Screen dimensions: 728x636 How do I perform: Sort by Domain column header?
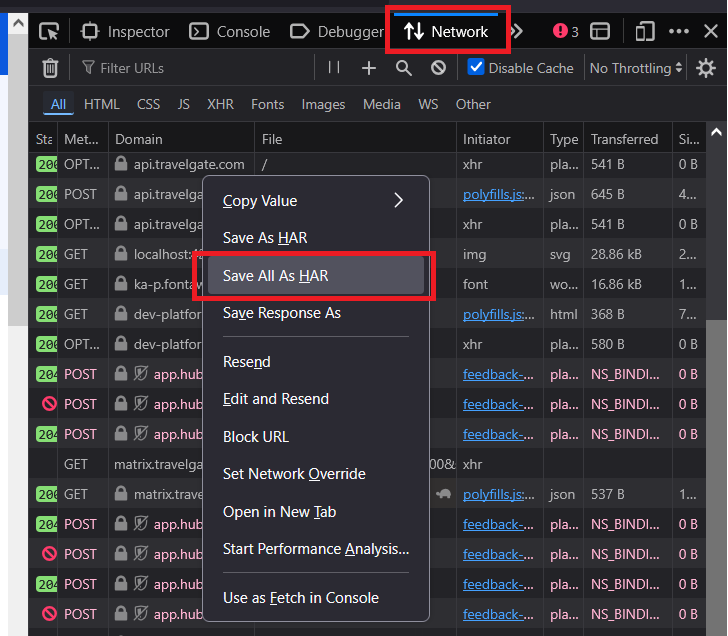181,139
